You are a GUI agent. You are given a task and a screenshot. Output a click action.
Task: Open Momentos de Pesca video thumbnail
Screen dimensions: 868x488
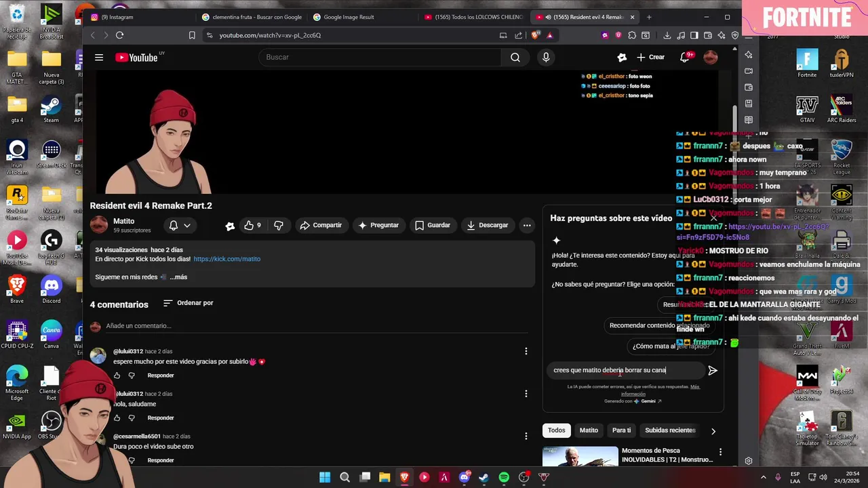click(x=580, y=456)
